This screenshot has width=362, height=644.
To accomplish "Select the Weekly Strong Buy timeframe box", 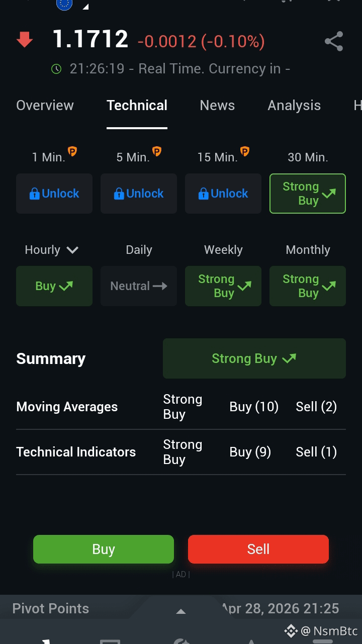I will coord(223,286).
